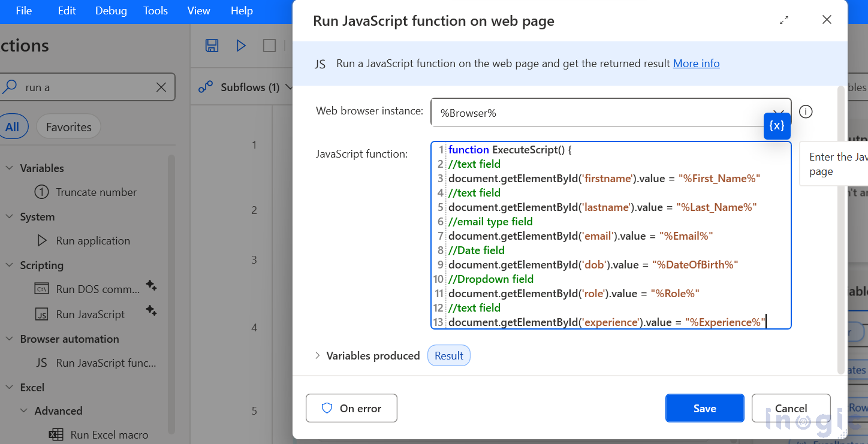
Task: Save the flow using the floppy disk icon
Action: 212,45
